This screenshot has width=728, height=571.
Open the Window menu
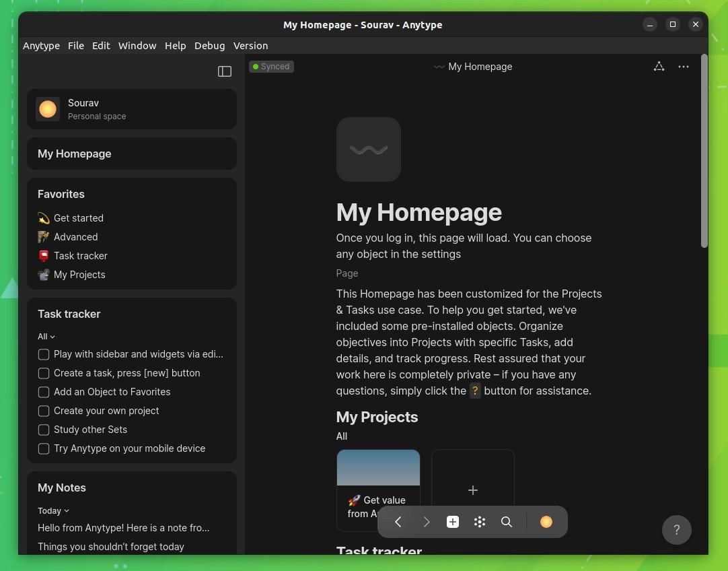tap(137, 45)
